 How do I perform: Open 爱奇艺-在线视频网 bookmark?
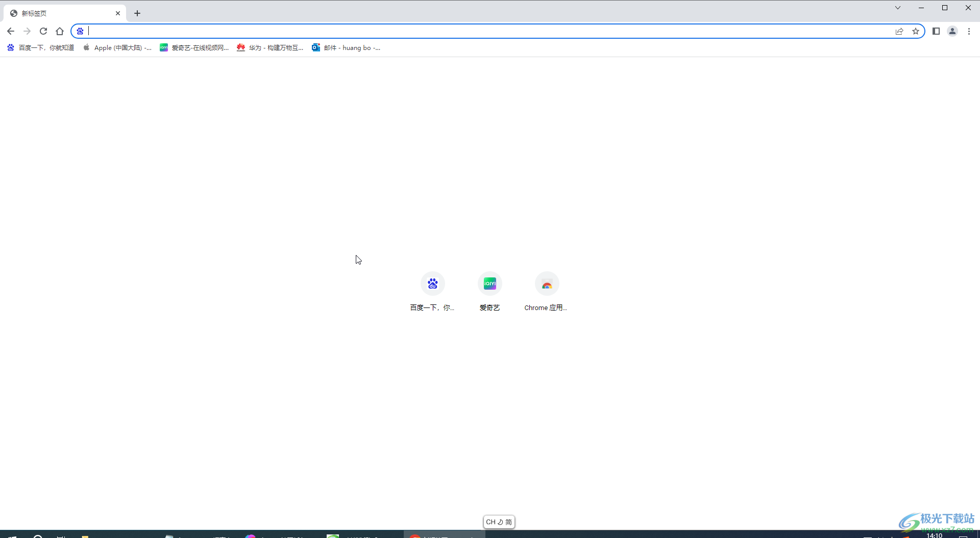(x=194, y=47)
